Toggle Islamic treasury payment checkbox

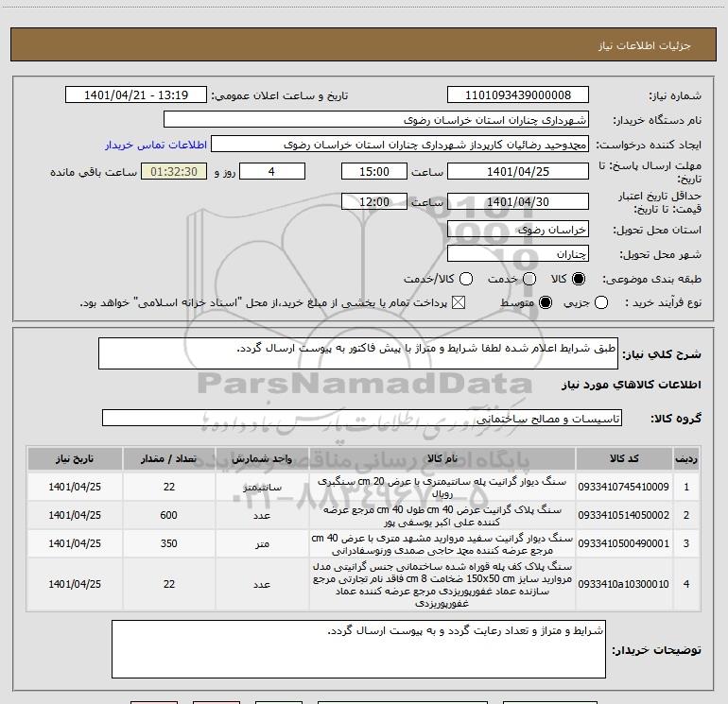point(459,302)
